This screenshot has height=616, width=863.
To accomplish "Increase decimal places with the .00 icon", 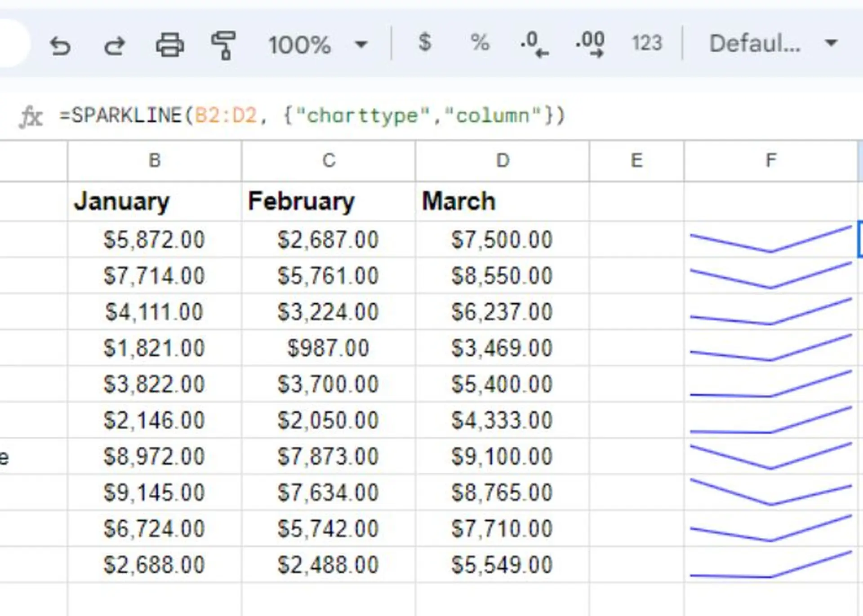I will pos(590,44).
